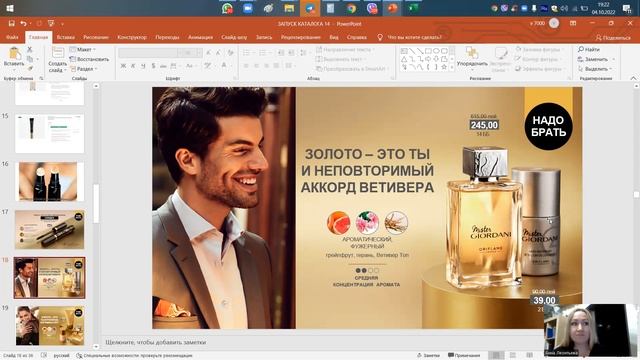Create a new slide (Создать слайд)

click(58, 60)
